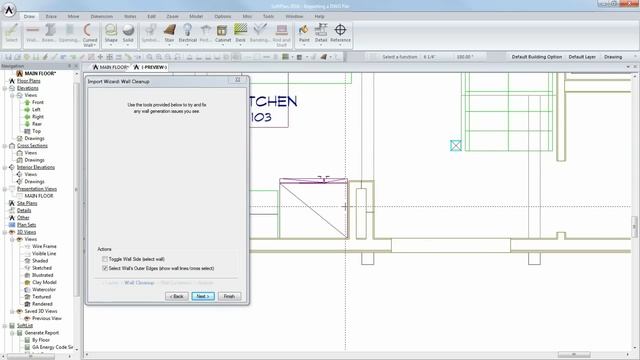This screenshot has width=640, height=360.
Task: Open the Plan Sets link
Action: pos(27,225)
